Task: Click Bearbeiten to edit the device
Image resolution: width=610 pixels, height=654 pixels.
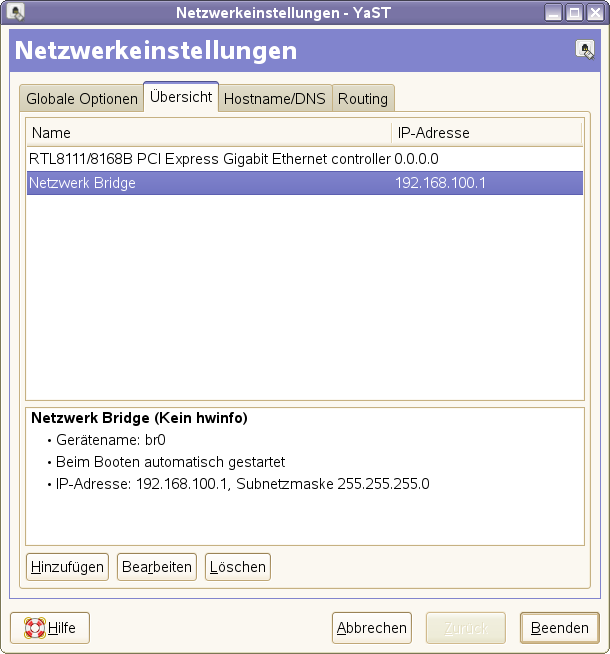Action: pos(157,567)
